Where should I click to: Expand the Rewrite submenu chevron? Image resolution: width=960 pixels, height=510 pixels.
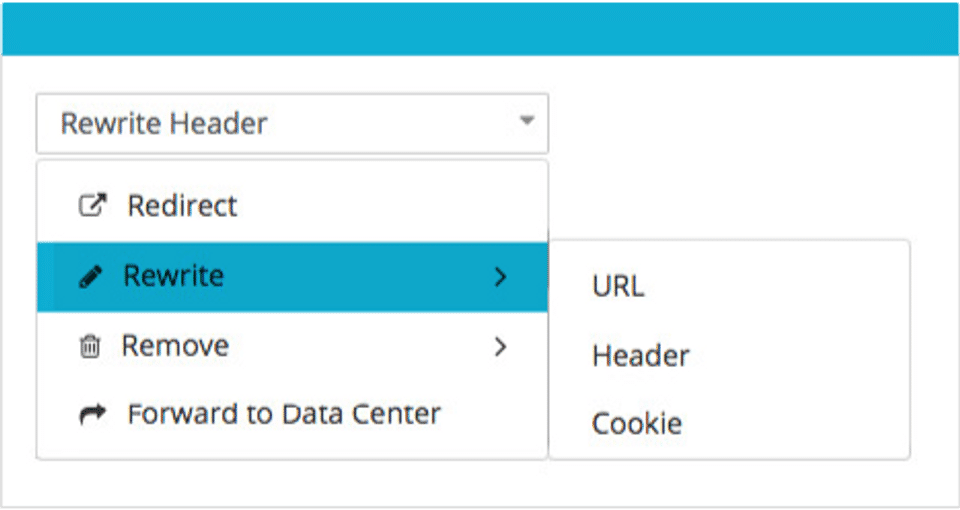point(501,277)
